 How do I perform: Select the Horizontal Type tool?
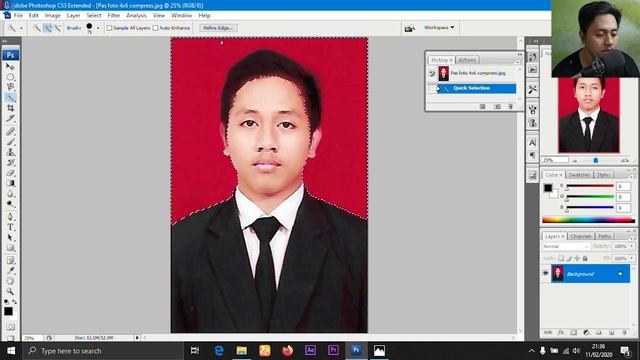tap(10, 227)
